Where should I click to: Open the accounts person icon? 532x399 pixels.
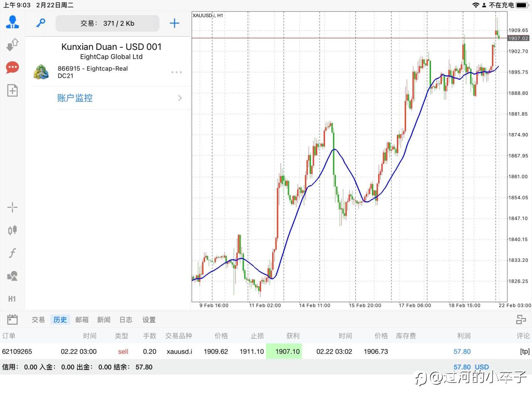tap(12, 22)
